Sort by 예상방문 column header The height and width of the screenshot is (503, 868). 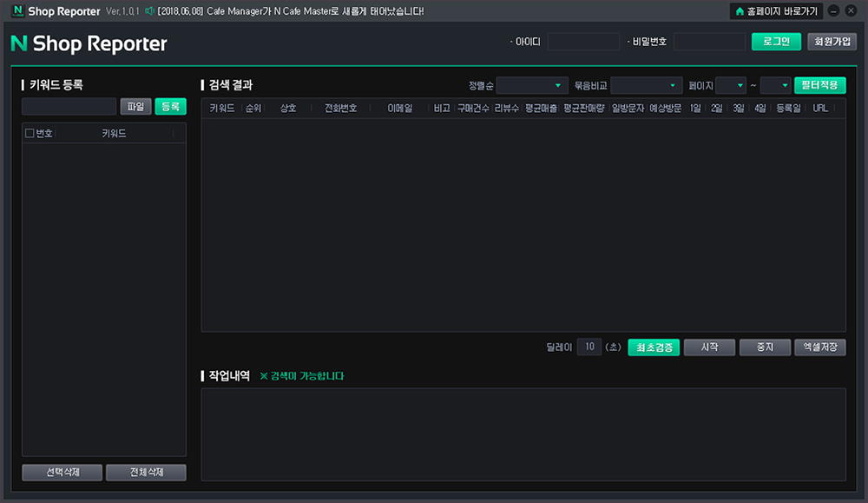coord(666,108)
